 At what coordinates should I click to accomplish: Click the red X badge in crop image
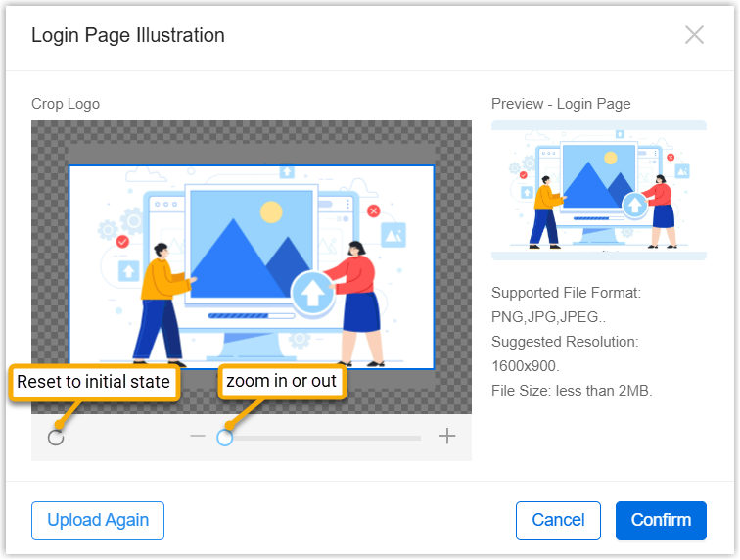[373, 210]
